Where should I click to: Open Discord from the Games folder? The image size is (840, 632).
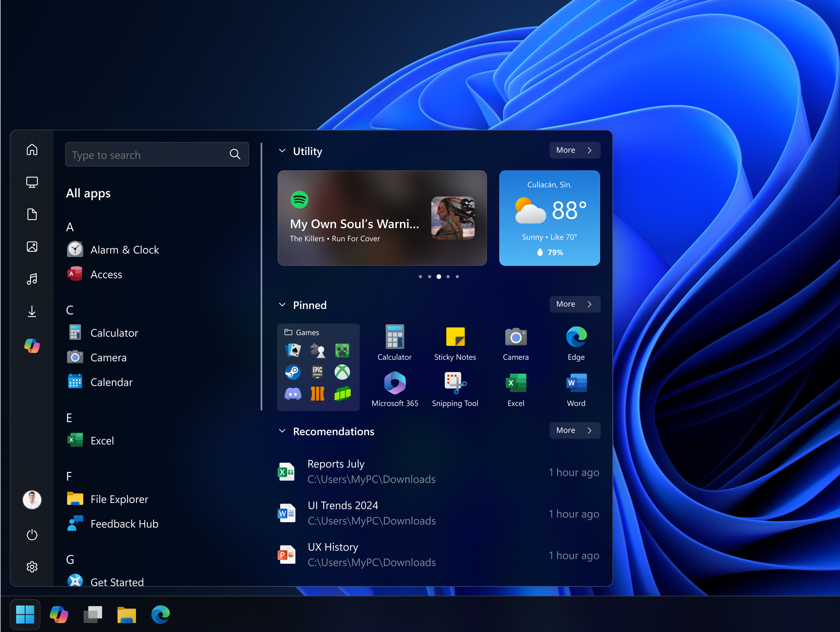coord(293,394)
